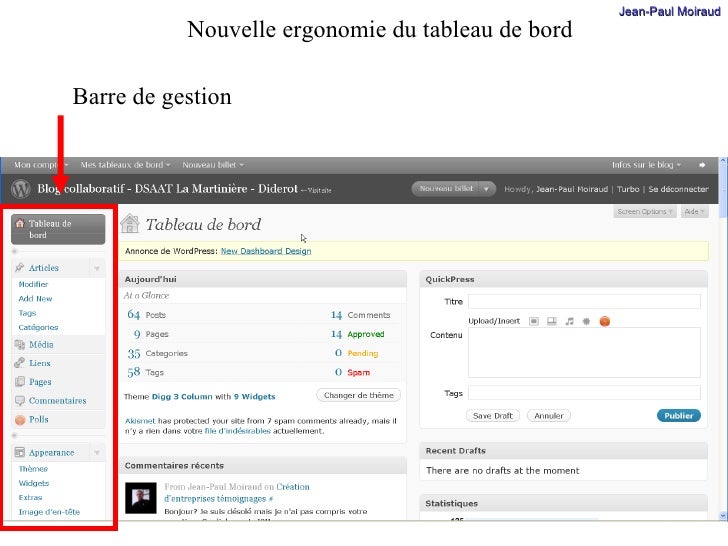This screenshot has height=546, width=728.
Task: Click Save Draft button
Action: pos(493,416)
